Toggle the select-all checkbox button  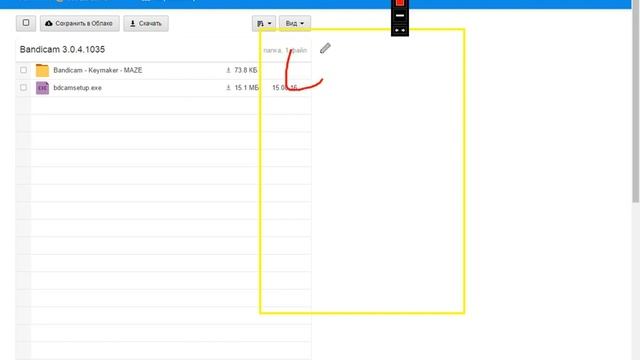[26, 23]
